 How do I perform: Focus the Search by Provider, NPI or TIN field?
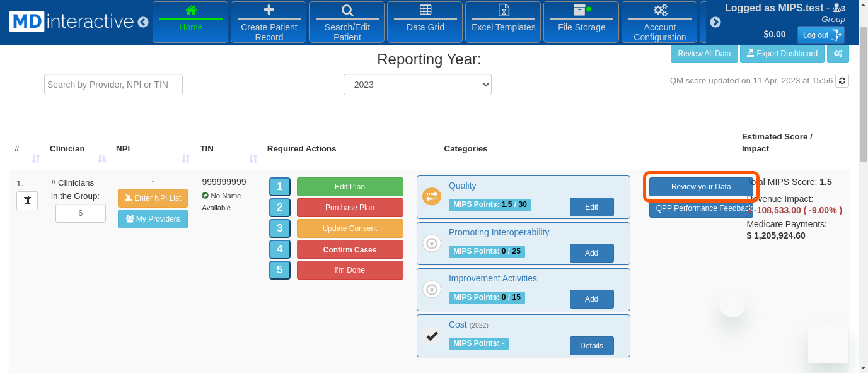click(x=113, y=85)
